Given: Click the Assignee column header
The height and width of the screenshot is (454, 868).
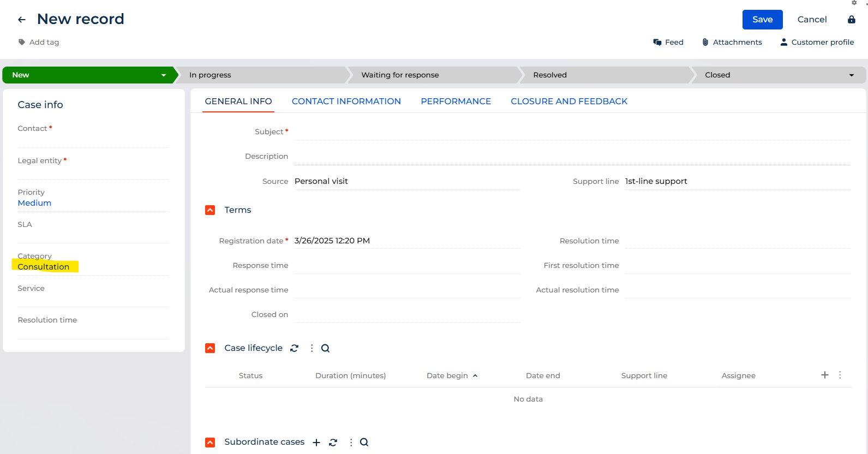Looking at the screenshot, I should tap(739, 375).
